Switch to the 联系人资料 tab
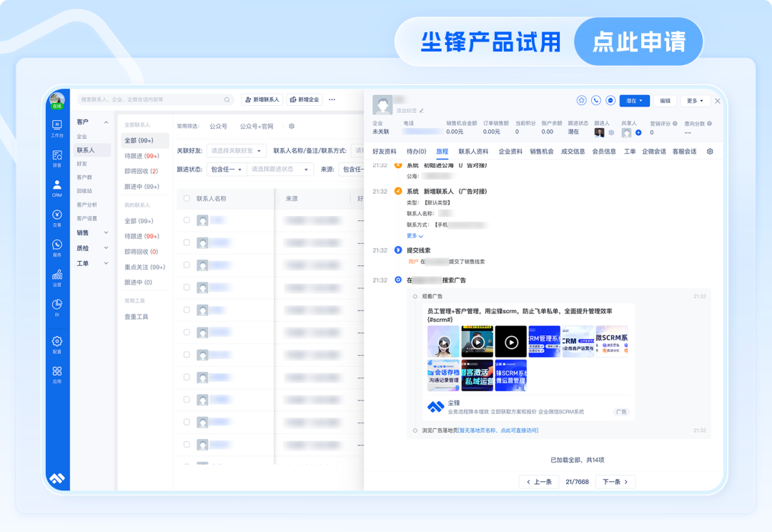772x532 pixels. (x=474, y=151)
